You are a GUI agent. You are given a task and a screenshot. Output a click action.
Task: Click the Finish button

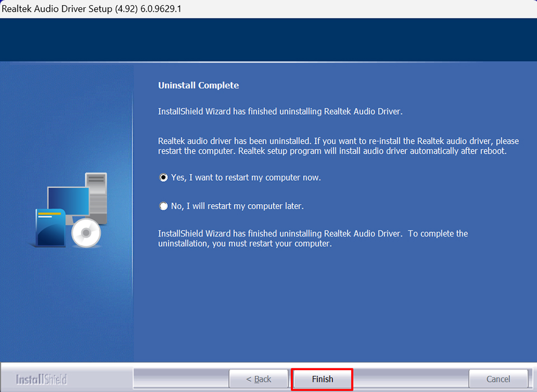point(322,379)
